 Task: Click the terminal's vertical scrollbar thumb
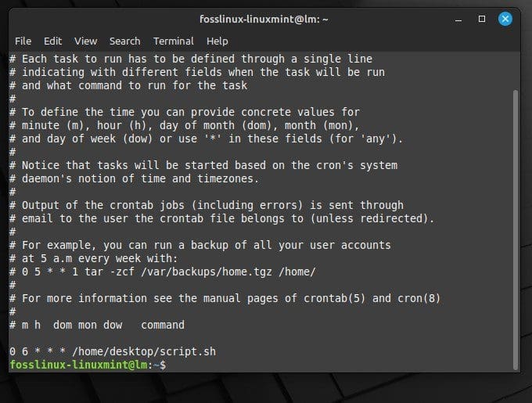[x=516, y=229]
